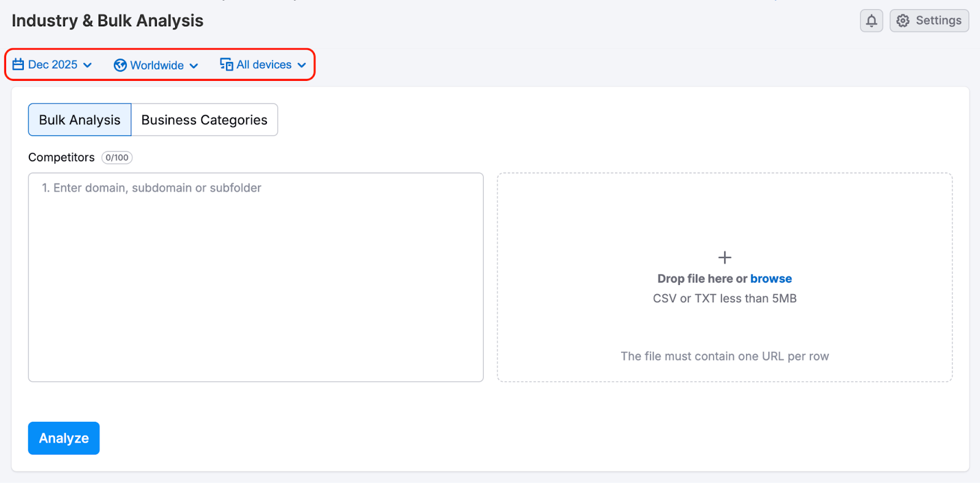Switch to the Business Categories tab
Screen dimensions: 980x483
(x=204, y=120)
